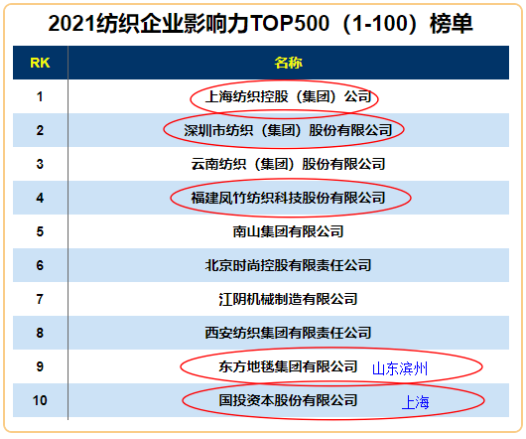Click 南山集团有限公司 row
Screen dimensions: 526x439
click(261, 232)
